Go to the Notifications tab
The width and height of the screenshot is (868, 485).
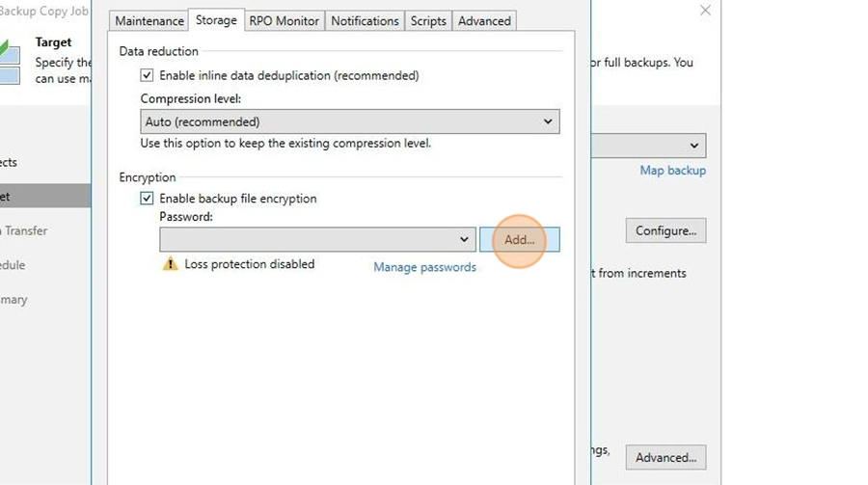[x=365, y=21]
